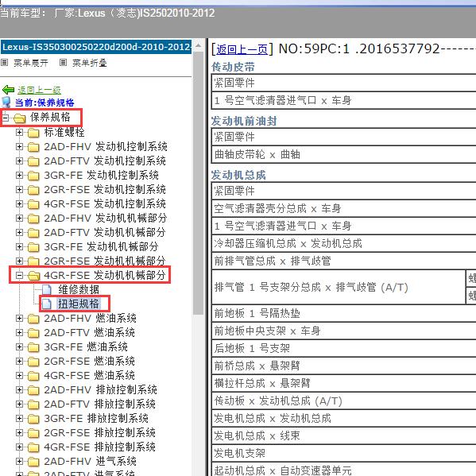Expand 2GR-FSE 发动机控制系统 node
The image size is (476, 476).
[19, 189]
